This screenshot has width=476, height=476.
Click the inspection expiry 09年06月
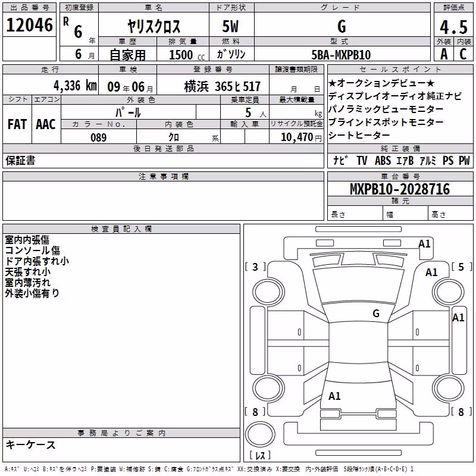(x=130, y=87)
